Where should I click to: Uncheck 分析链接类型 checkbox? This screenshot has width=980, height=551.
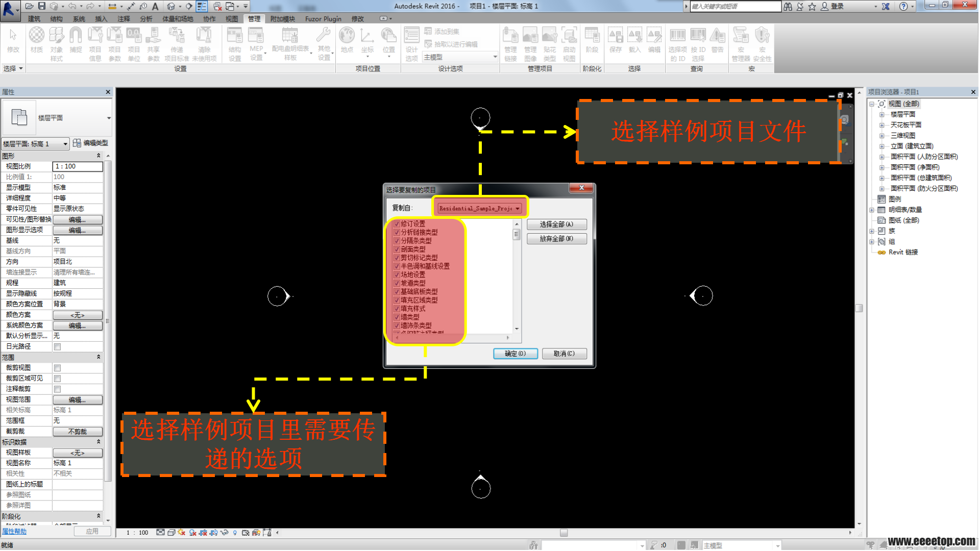point(397,232)
